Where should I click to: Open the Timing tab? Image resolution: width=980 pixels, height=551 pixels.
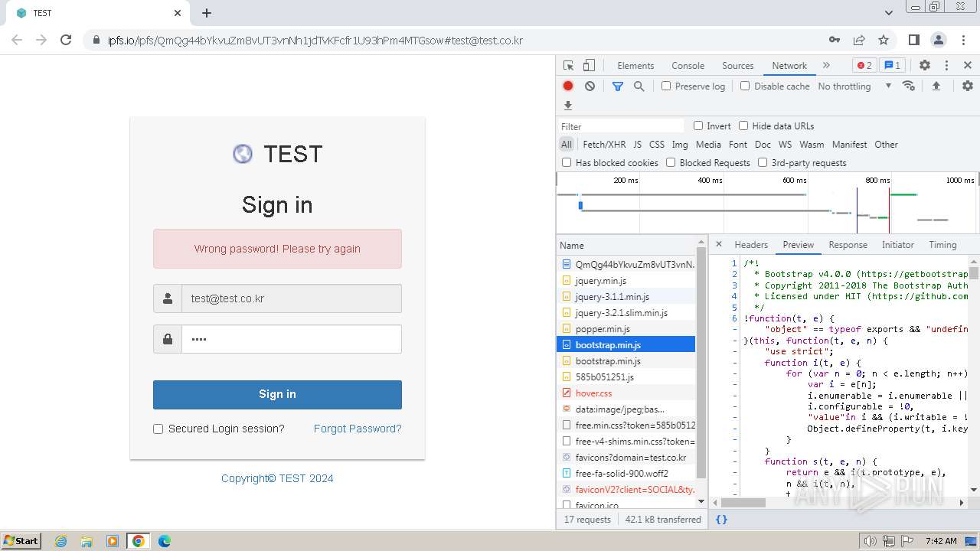click(942, 245)
